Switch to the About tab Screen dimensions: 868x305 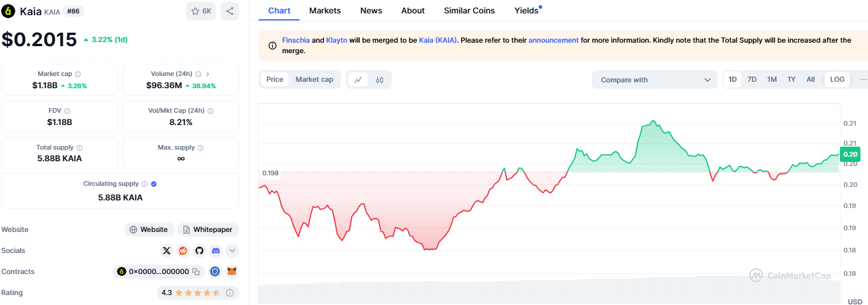click(x=413, y=11)
